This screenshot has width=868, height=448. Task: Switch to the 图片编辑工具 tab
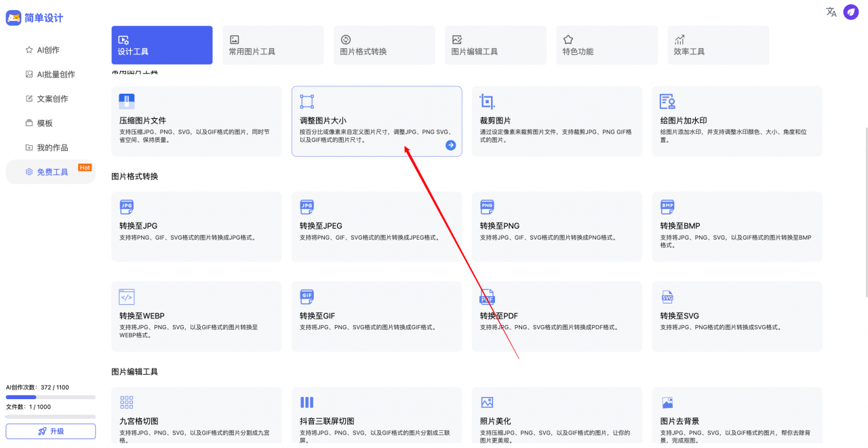click(x=496, y=45)
